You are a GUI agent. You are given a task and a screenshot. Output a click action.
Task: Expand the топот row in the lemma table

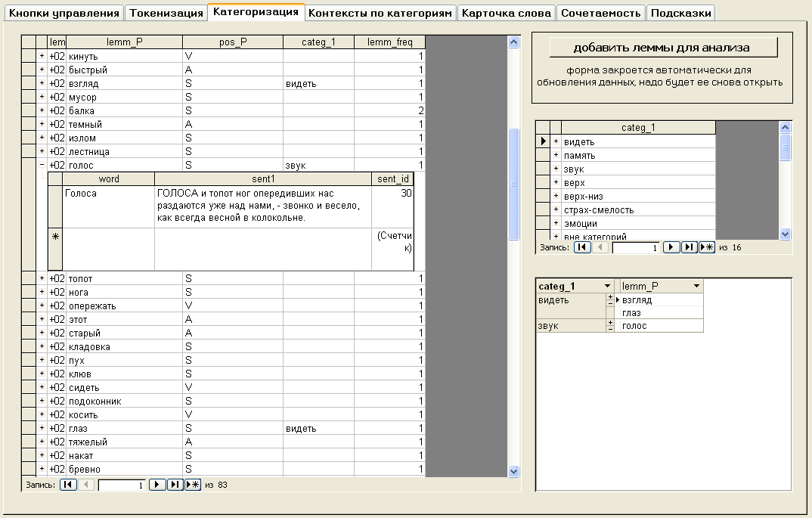pyautogui.click(x=42, y=278)
